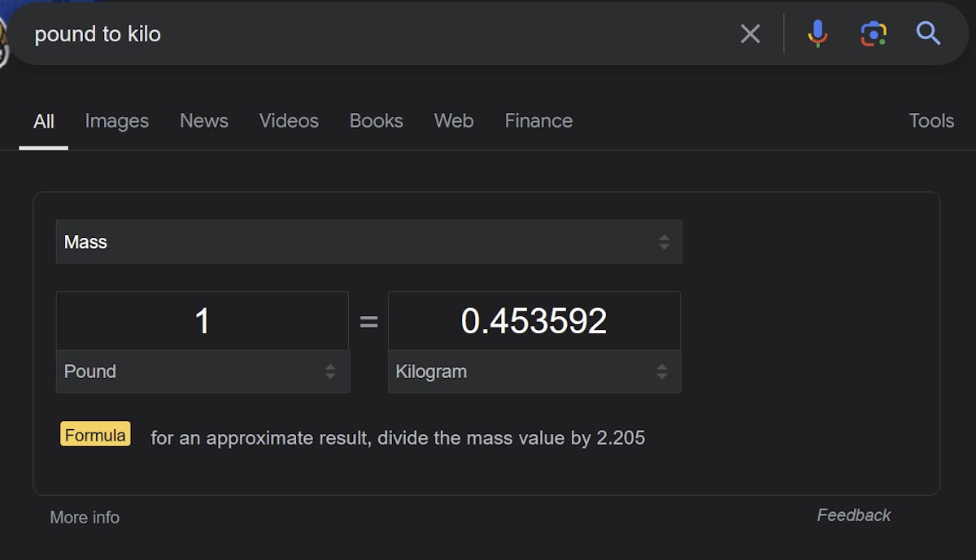Viewport: 976px width, 560px height.
Task: Click the profile doodle icon at left edge
Action: coord(3,39)
